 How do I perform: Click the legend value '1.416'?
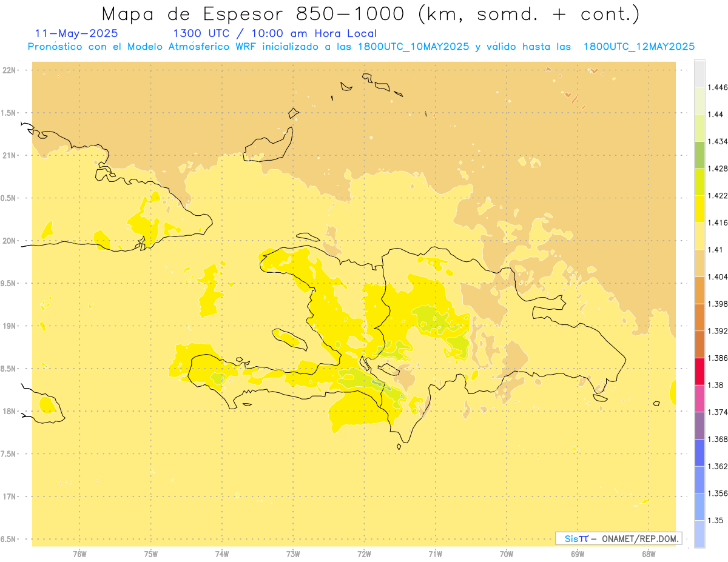717,223
